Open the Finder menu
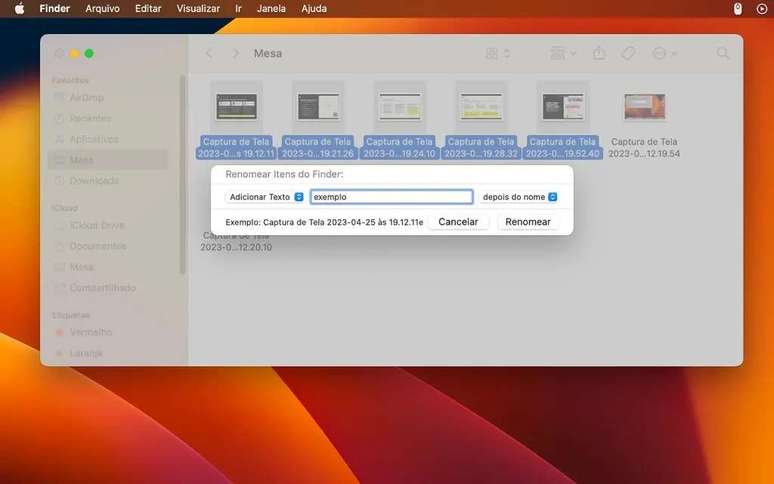774x484 pixels. [x=54, y=8]
